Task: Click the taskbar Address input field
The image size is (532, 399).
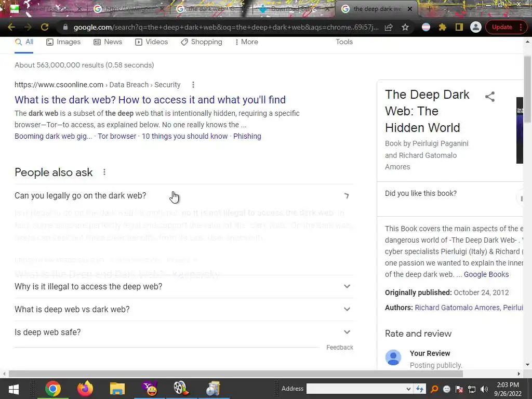Action: (x=355, y=389)
